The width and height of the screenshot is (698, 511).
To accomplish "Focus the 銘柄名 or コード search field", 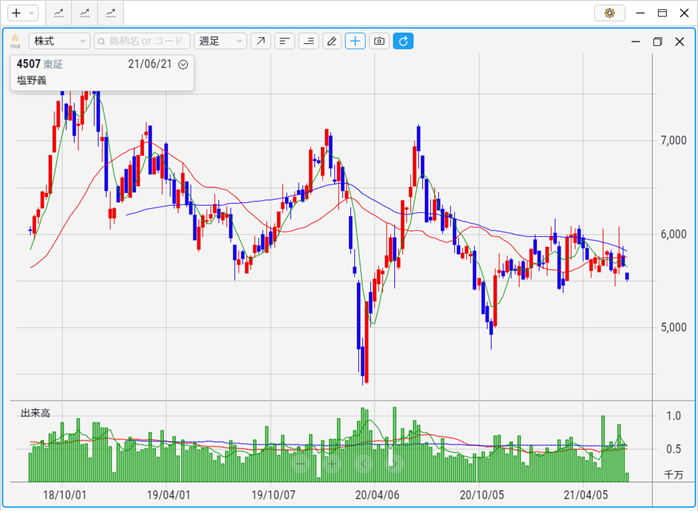I will [x=142, y=41].
